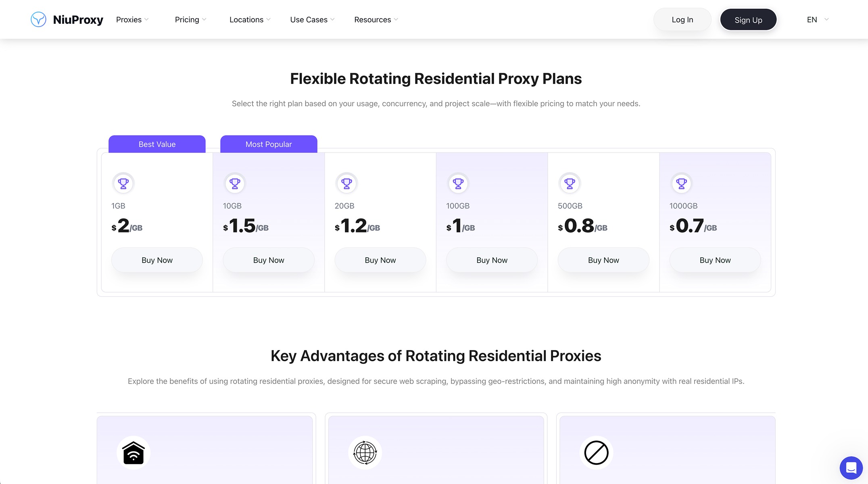Image resolution: width=868 pixels, height=484 pixels.
Task: Click the Key Advantages of Rotating Residential Proxies heading
Action: (x=436, y=356)
